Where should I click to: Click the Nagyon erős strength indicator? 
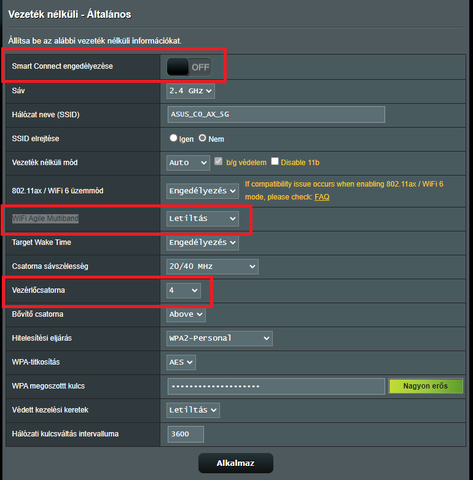[x=425, y=386]
